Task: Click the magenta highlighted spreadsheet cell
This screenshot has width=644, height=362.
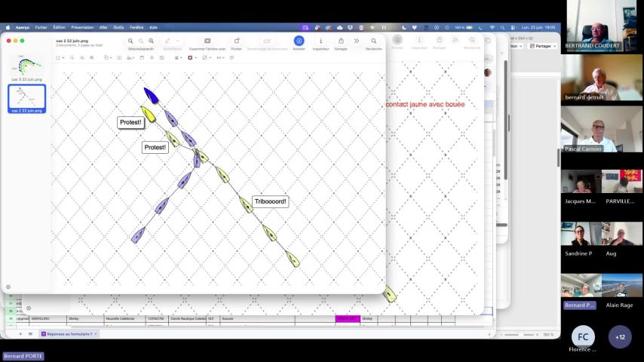Action: tap(348, 318)
